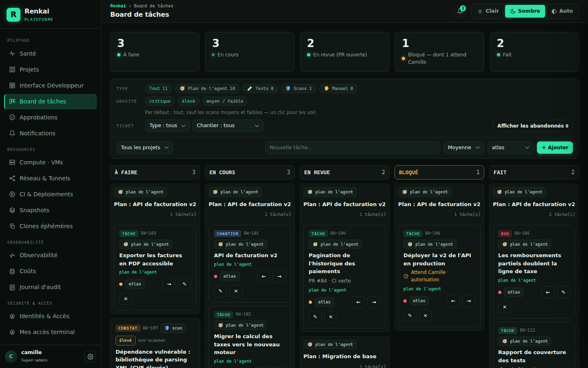588x368 pixels.
Task: Open the atlas assignee dropdown
Action: pyautogui.click(x=510, y=148)
